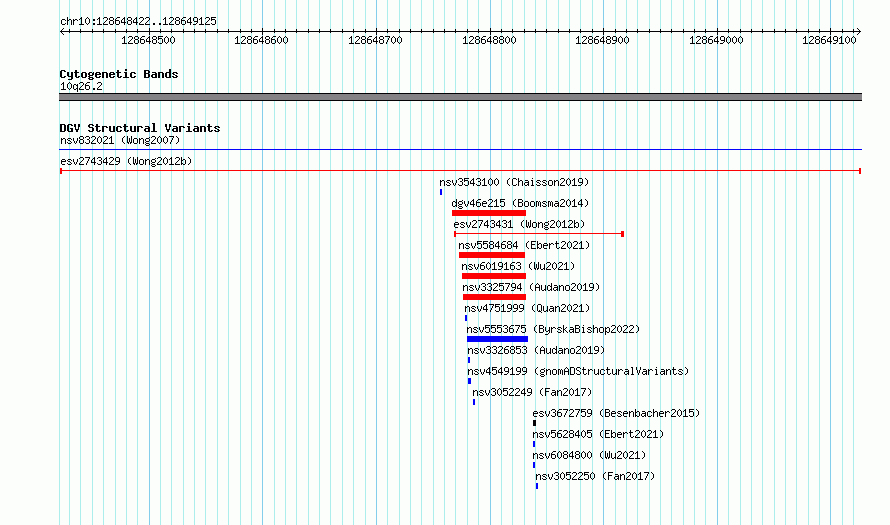Click ruler position 128649100

[829, 40]
